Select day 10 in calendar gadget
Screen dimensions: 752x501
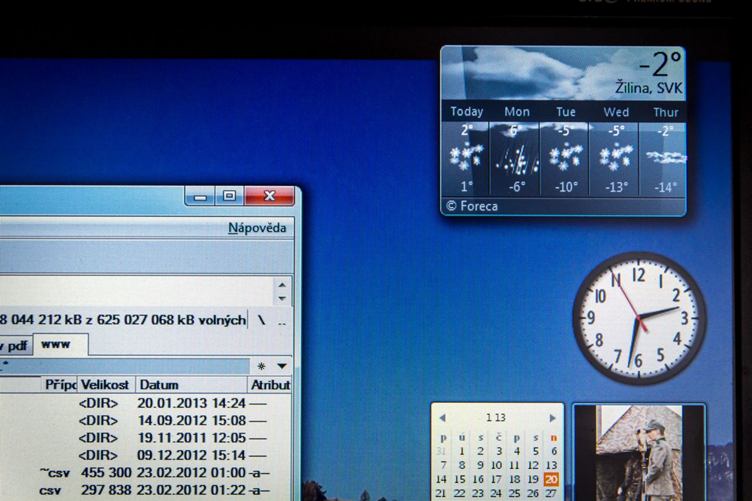[x=496, y=465]
